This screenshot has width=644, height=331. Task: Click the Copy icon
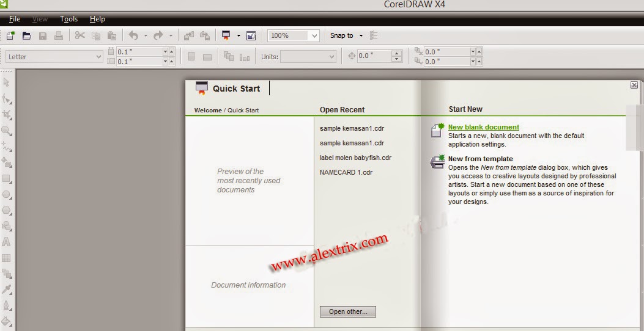coord(96,35)
